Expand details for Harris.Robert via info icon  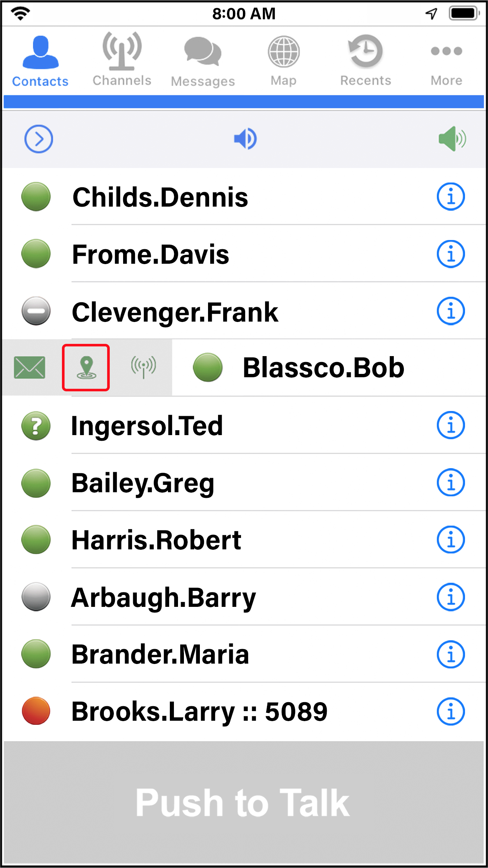coord(451,540)
